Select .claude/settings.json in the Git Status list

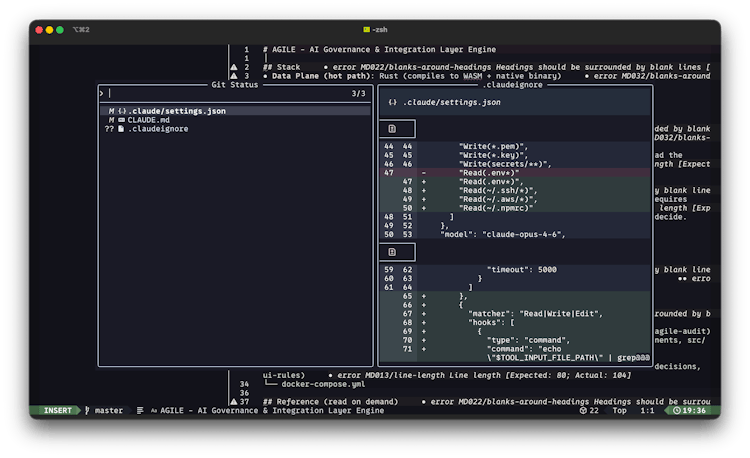coord(176,110)
